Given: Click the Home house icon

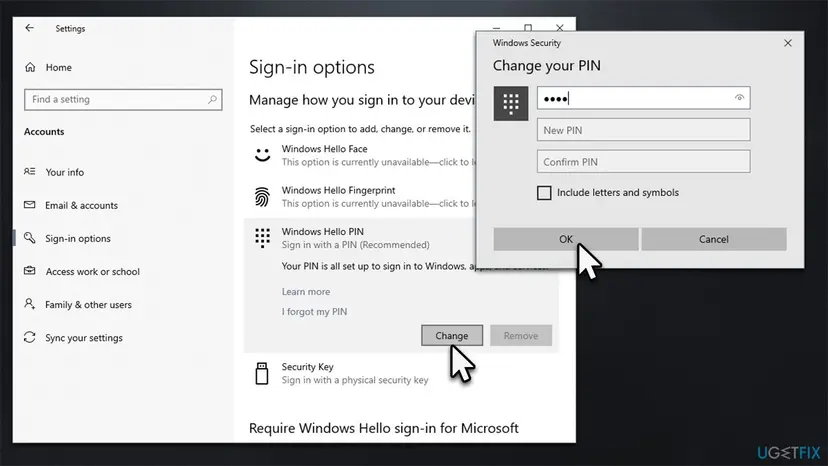Looking at the screenshot, I should [x=30, y=67].
